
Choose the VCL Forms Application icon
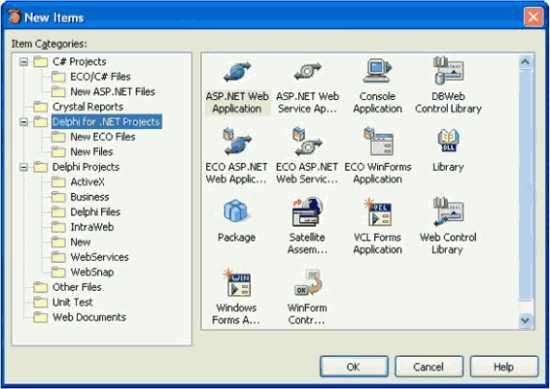click(377, 212)
